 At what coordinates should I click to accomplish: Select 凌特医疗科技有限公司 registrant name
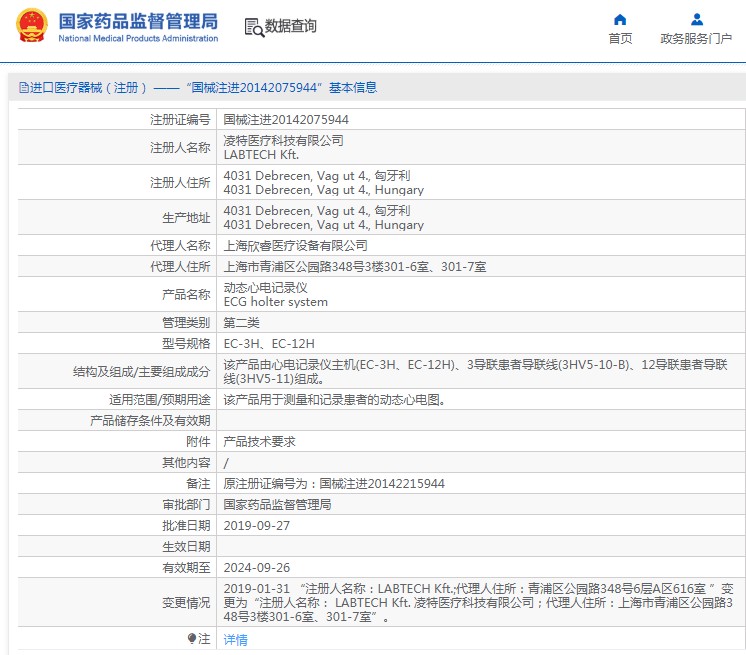tap(284, 140)
